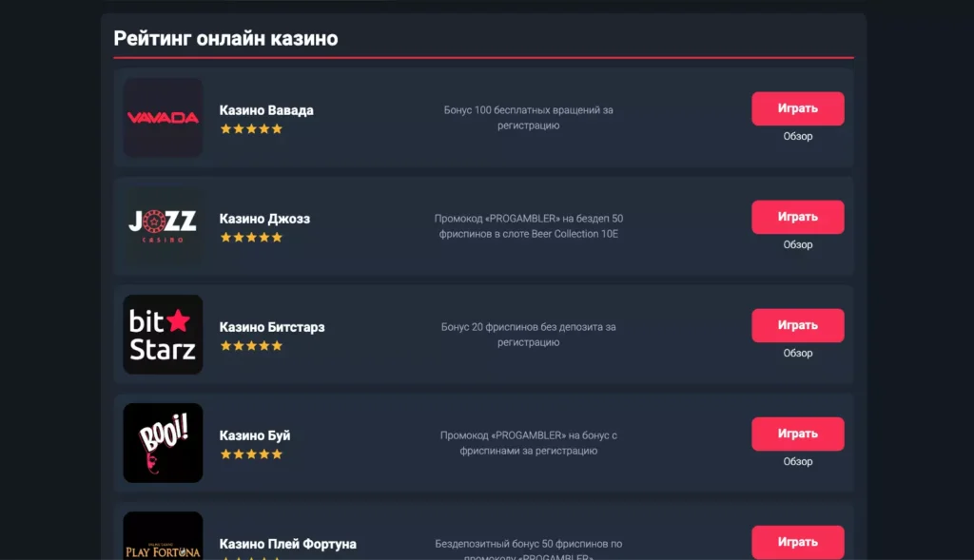Select the heading Рейтинг онлайн казино

click(x=224, y=38)
